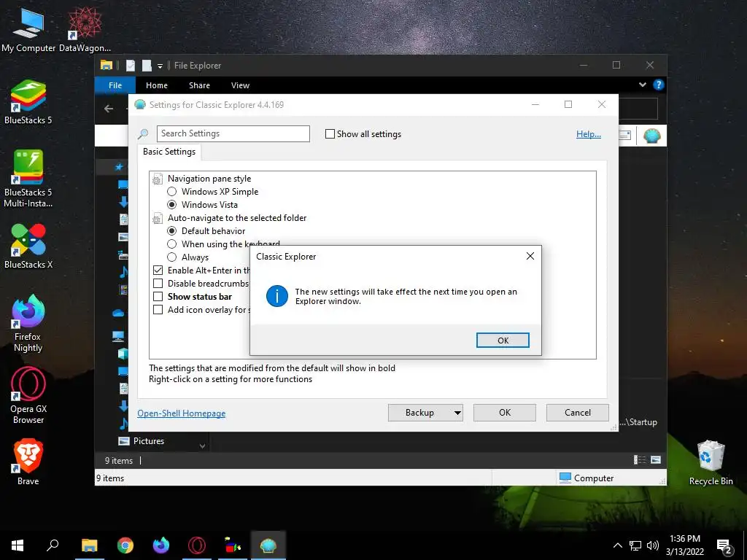Click the New folder quick access icon in the title bar
This screenshot has height=560, width=747.
[147, 66]
